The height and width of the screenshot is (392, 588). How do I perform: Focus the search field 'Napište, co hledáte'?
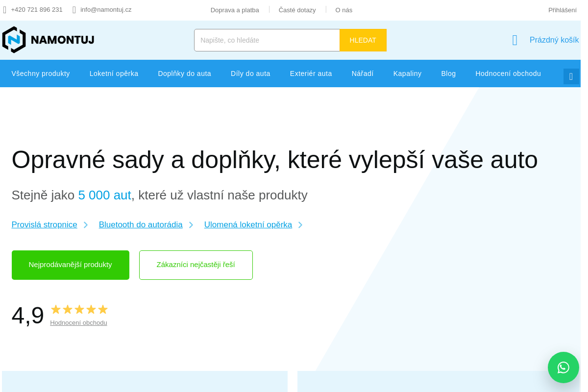point(267,40)
